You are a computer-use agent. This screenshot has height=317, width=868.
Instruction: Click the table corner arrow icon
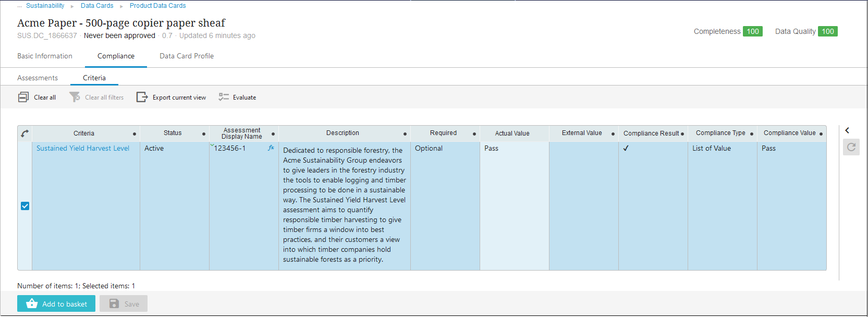coord(25,133)
